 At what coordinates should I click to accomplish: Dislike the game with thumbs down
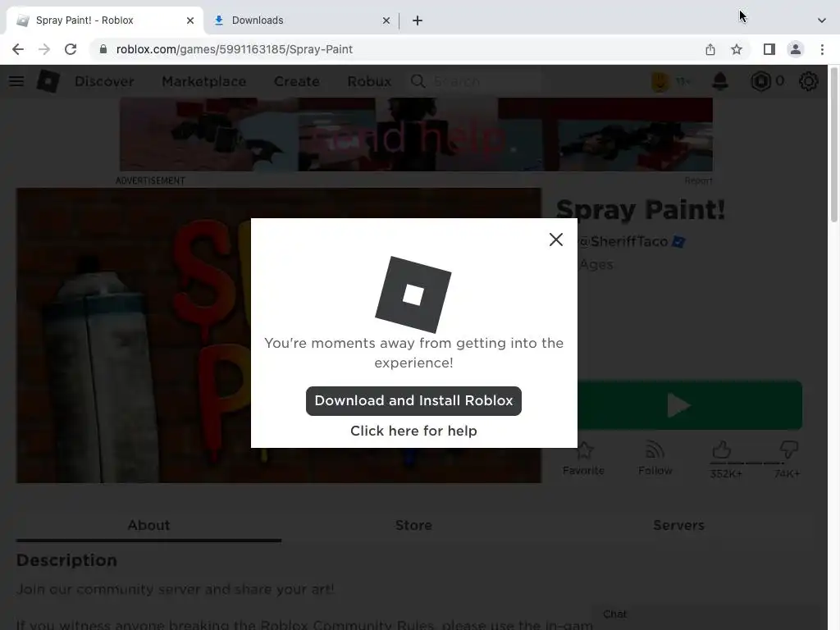789,450
